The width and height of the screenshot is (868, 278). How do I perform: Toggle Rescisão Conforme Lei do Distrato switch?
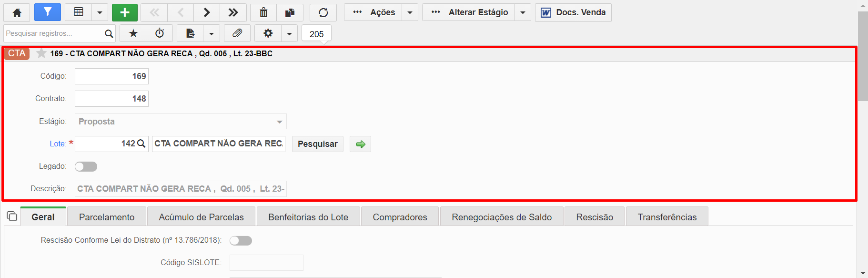click(x=241, y=241)
